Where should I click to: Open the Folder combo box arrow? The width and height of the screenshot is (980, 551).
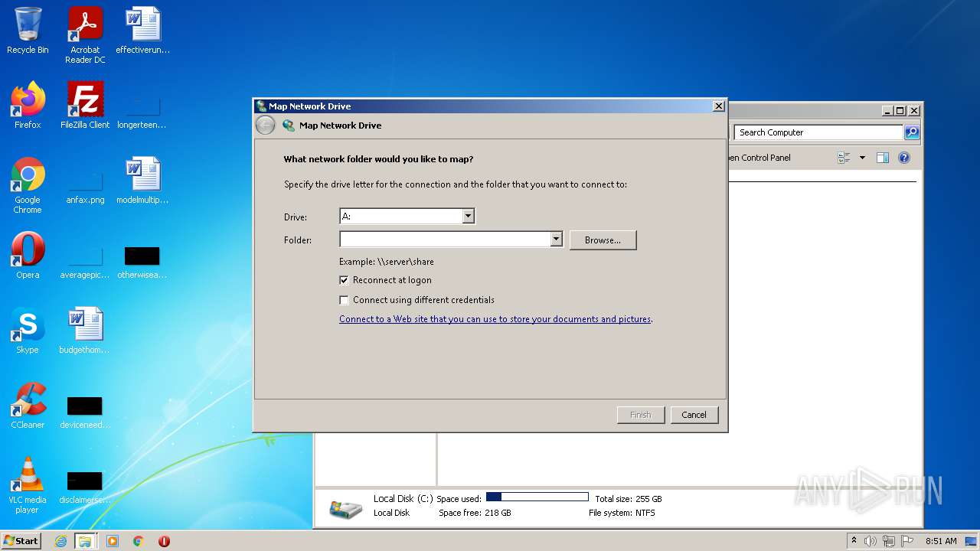[557, 240]
